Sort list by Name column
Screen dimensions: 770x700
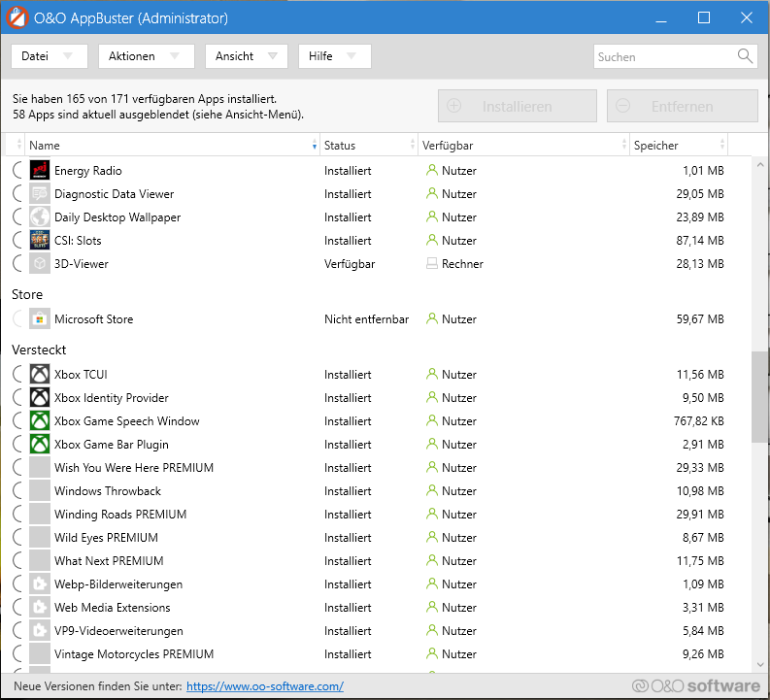pos(173,146)
